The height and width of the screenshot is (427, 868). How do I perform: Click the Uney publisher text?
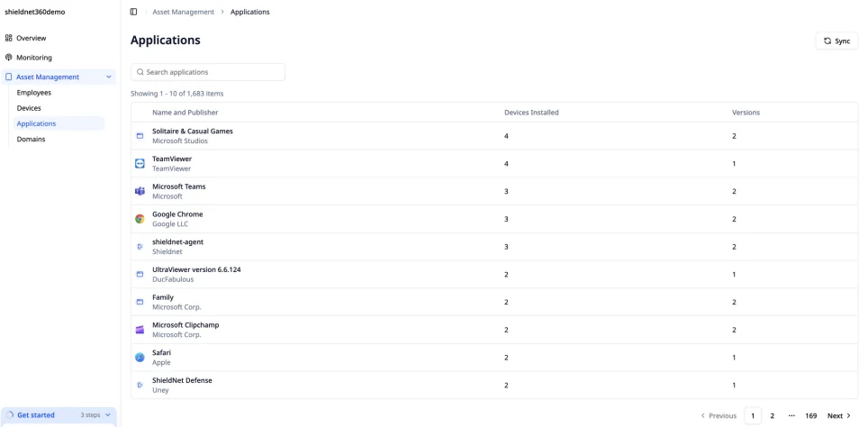(x=160, y=390)
